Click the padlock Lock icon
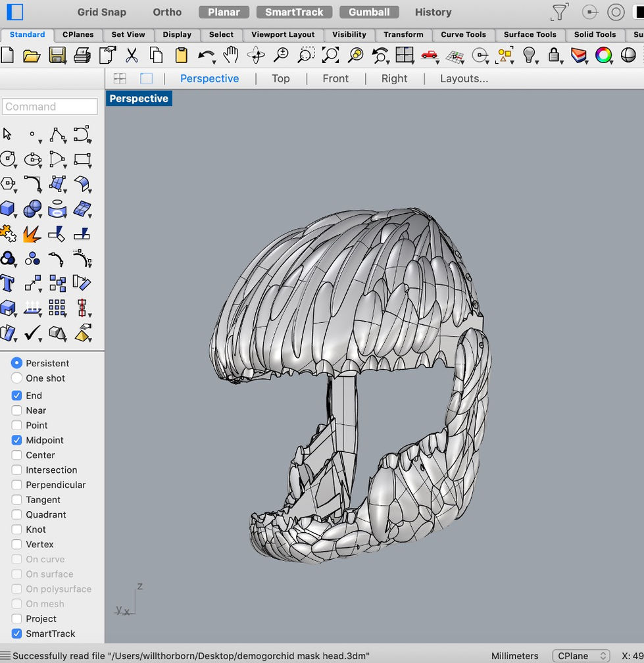 pos(553,55)
